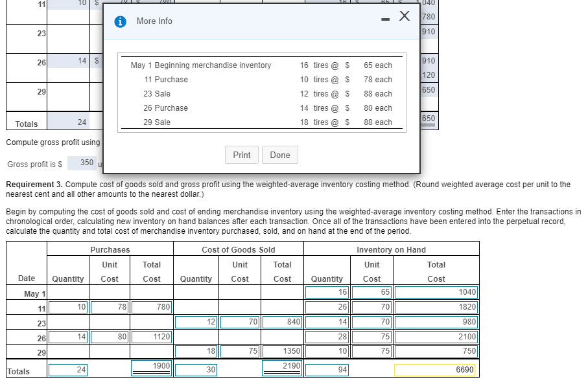This screenshot has width=588, height=386.
Task: Select May 23 COGS total cost 840
Action: tap(283, 323)
